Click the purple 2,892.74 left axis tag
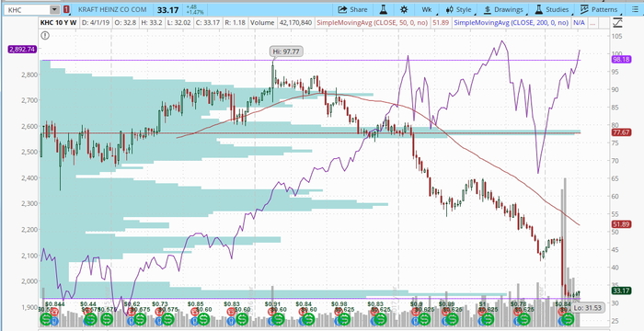 click(23, 50)
